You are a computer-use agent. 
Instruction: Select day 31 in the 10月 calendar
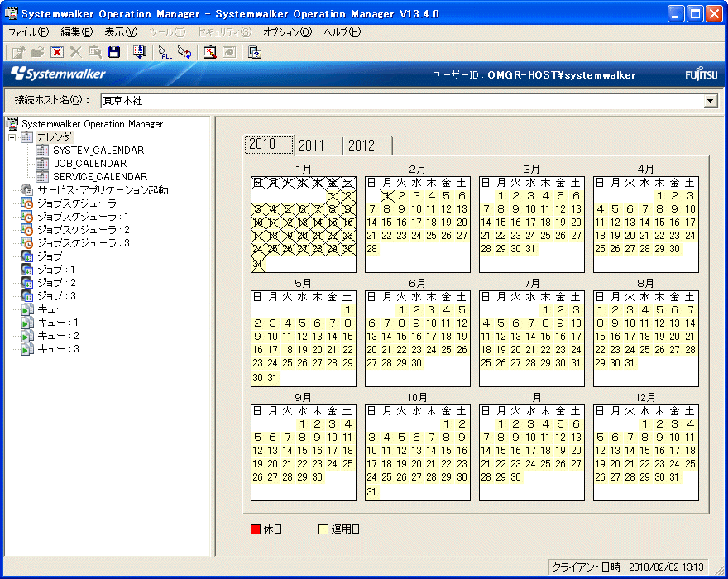[x=372, y=492]
